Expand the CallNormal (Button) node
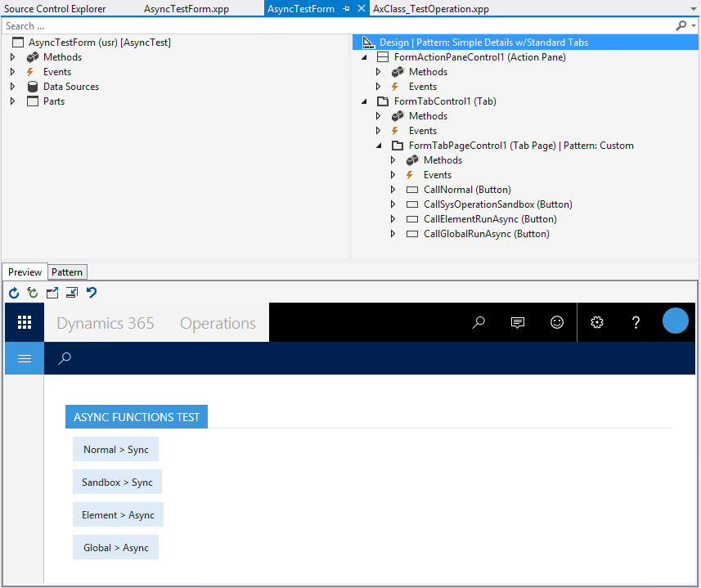 (x=393, y=190)
